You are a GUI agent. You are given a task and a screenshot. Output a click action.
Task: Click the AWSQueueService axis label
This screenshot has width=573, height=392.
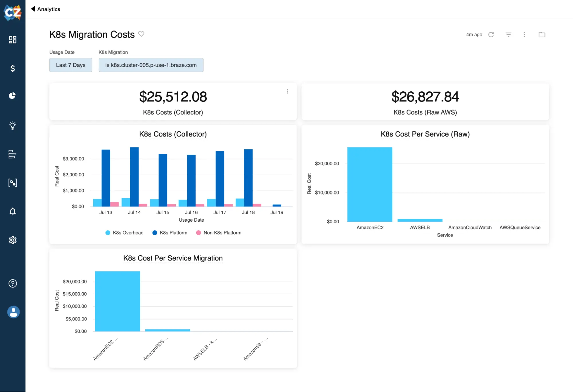click(520, 228)
